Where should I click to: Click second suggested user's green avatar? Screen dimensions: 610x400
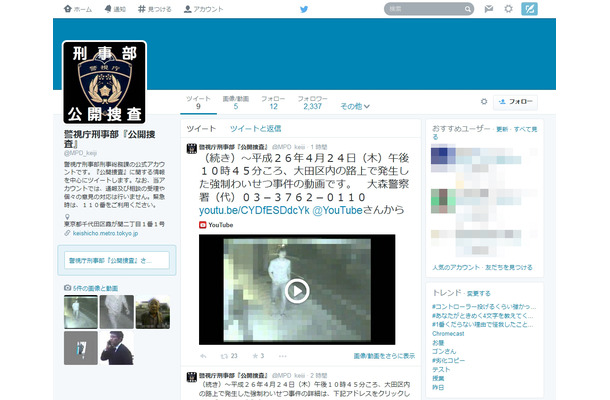[443, 201]
